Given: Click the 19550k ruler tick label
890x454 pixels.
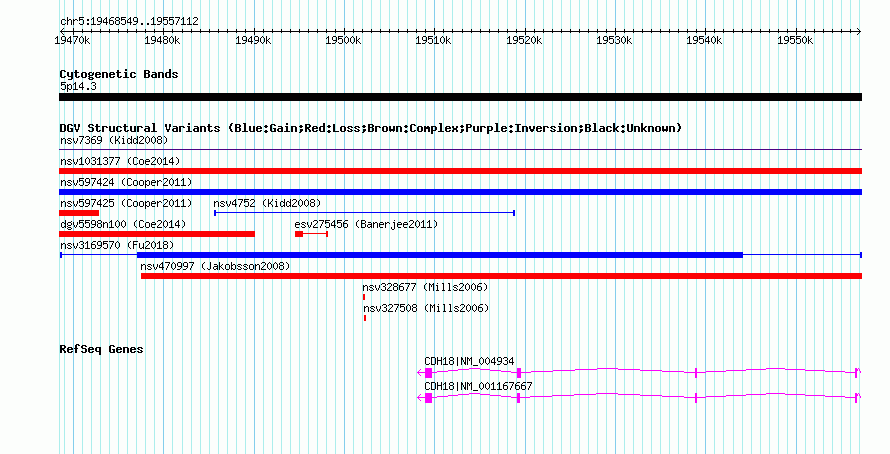Looking at the screenshot, I should [795, 40].
